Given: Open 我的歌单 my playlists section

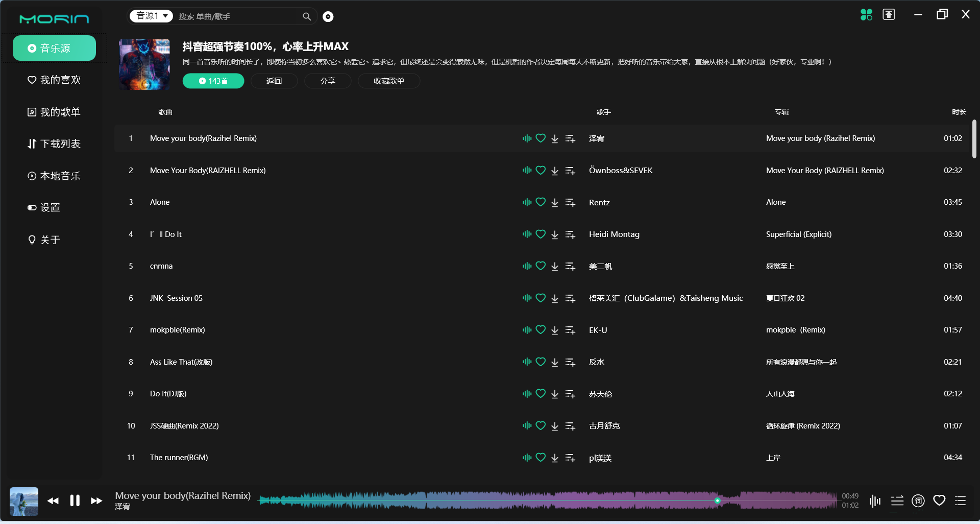Looking at the screenshot, I should (x=54, y=112).
